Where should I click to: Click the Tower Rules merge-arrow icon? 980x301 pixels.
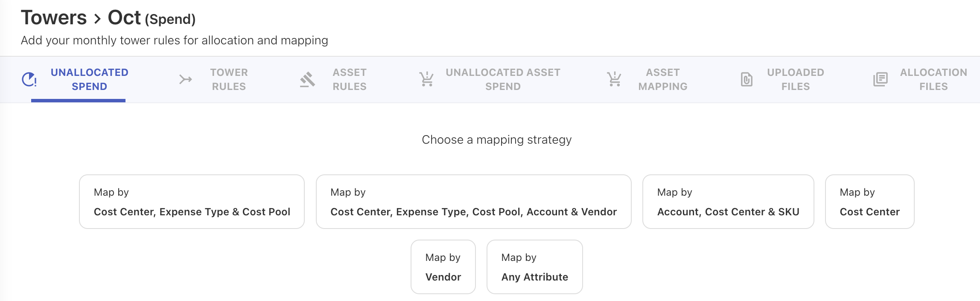[x=185, y=79]
